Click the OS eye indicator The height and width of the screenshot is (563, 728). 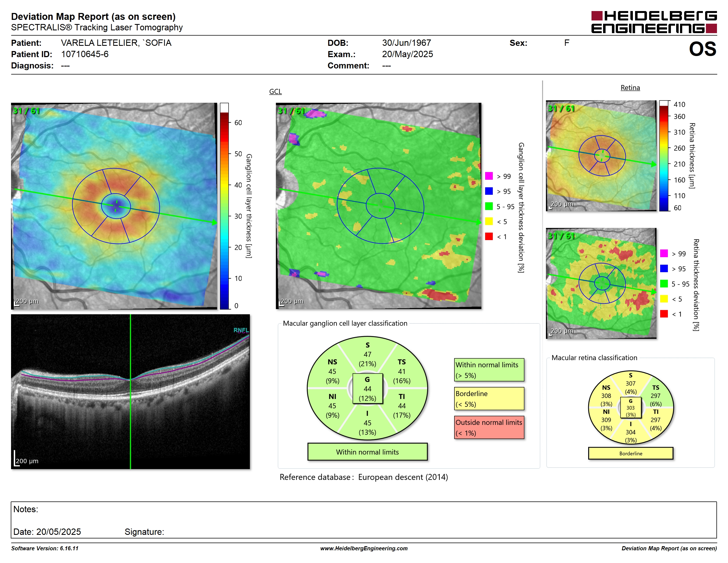[x=703, y=49]
